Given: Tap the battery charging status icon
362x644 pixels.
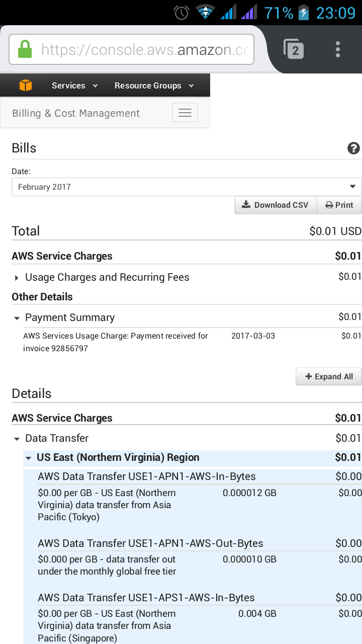Looking at the screenshot, I should [304, 12].
